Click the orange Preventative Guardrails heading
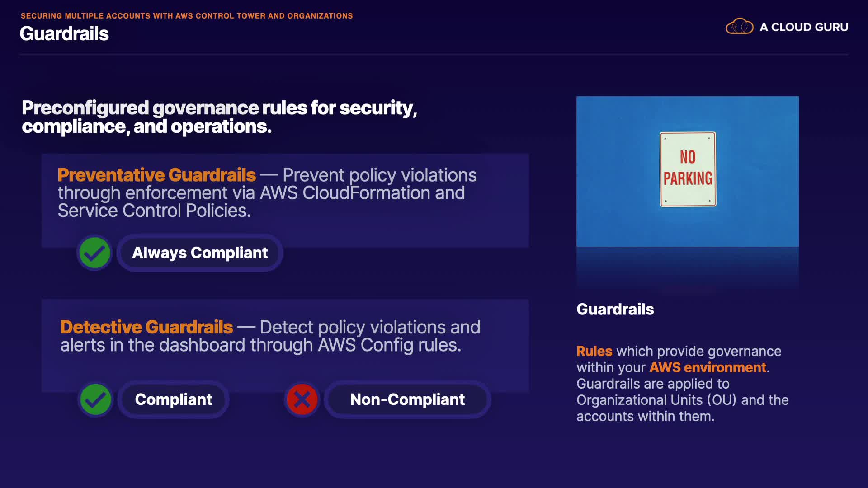 156,175
